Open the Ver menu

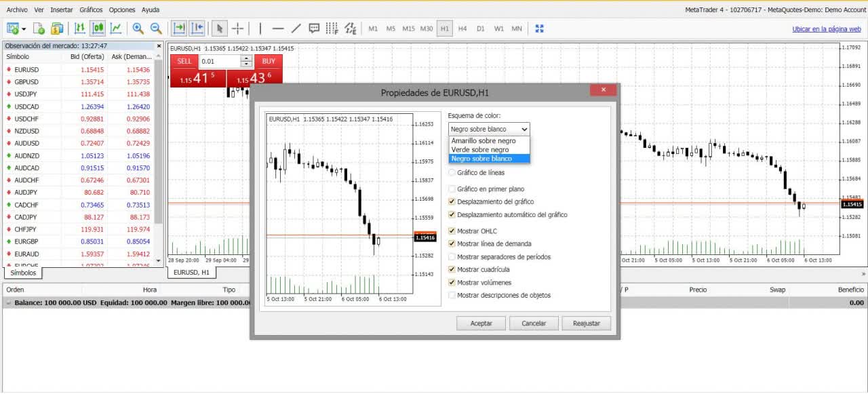(39, 10)
